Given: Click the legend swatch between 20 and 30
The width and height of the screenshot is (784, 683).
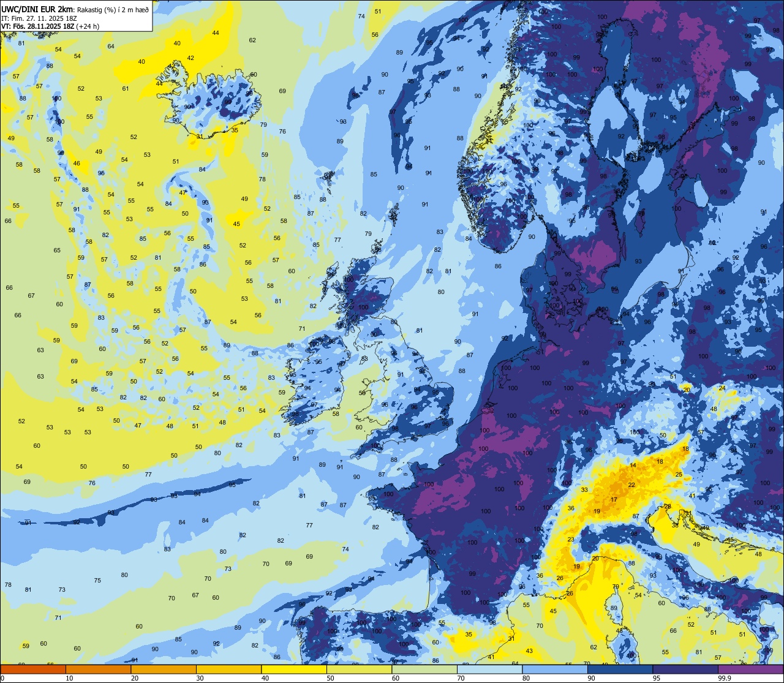Looking at the screenshot, I should coord(164,669).
